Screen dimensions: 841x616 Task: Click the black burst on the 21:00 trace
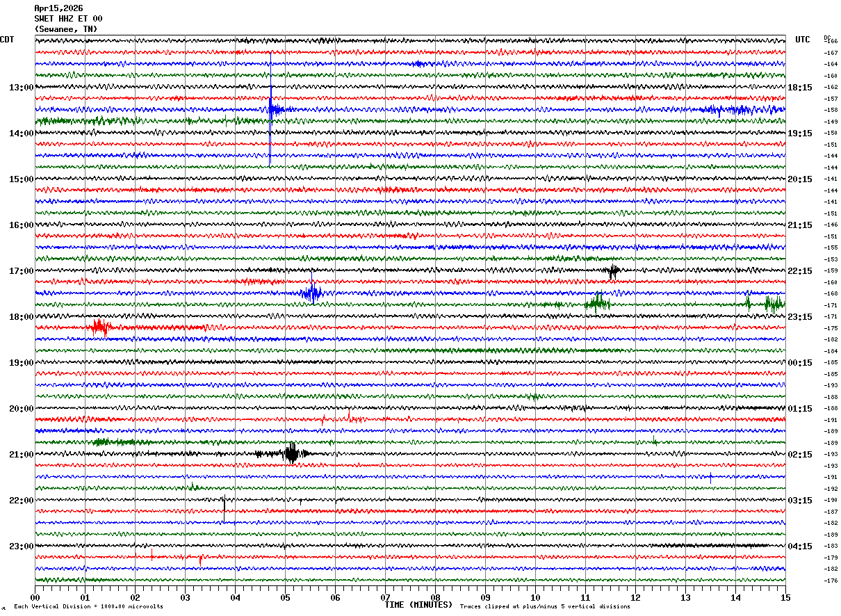pyautogui.click(x=291, y=454)
